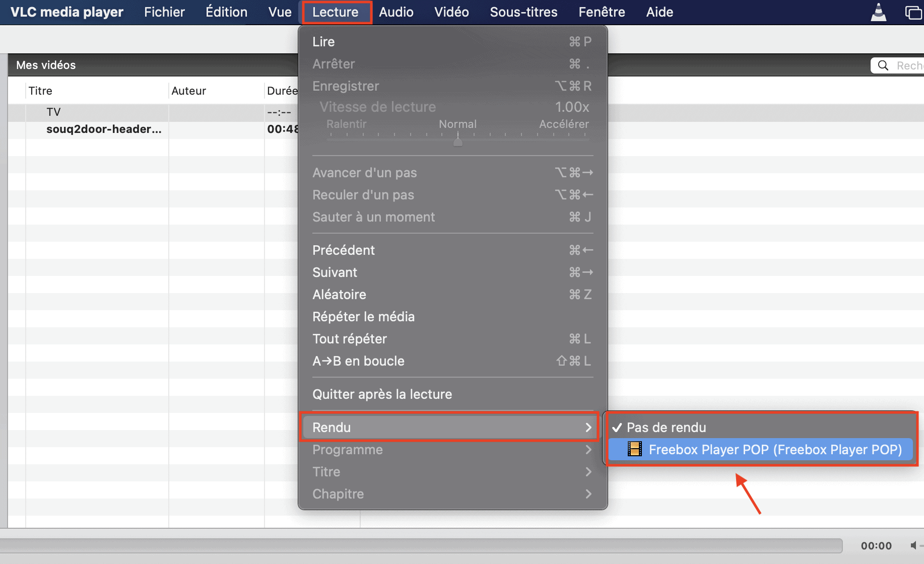Choose Précédent menu entry

click(452, 250)
